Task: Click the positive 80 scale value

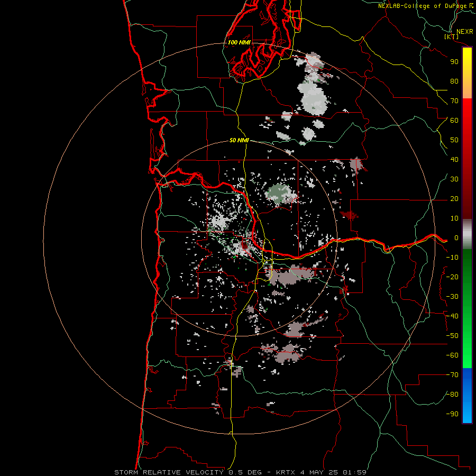Action: tap(454, 81)
